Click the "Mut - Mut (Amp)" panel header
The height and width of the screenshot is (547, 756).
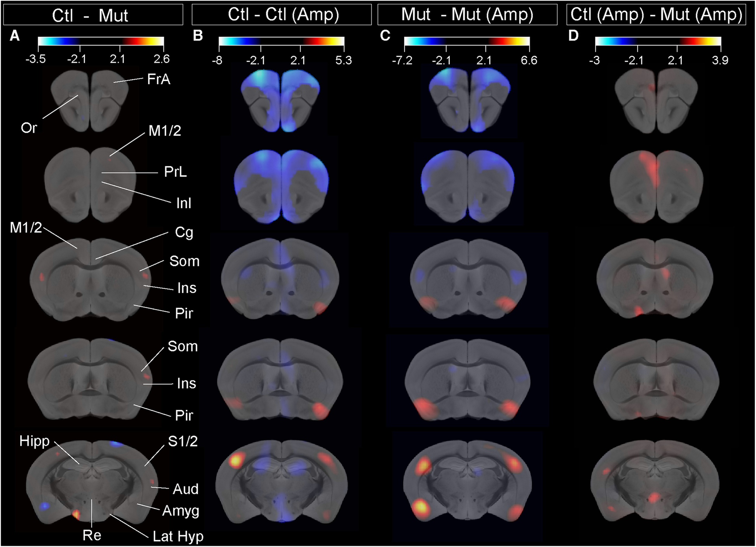(x=467, y=15)
